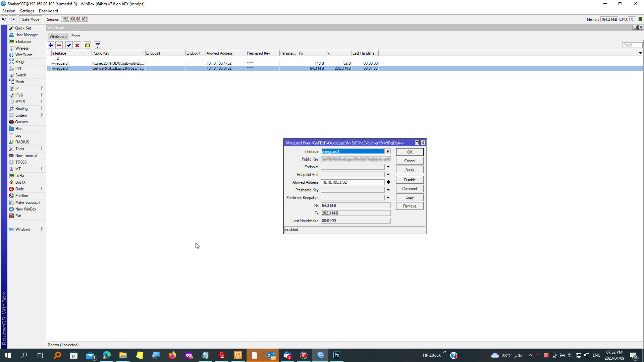The width and height of the screenshot is (644, 362).
Task: Click the yellow comment icon in toolbar
Action: coord(88,45)
